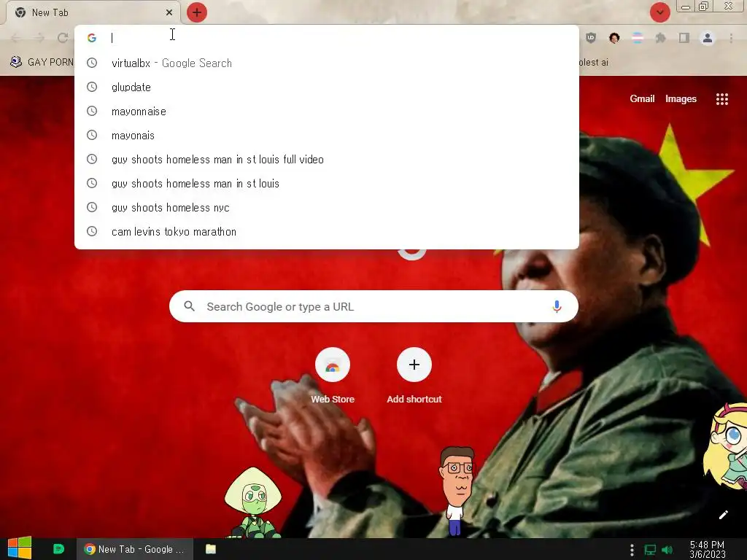Screen dimensions: 747x560
Task: Select 'guy shoots homeless man in st louis'
Action: 327,183
